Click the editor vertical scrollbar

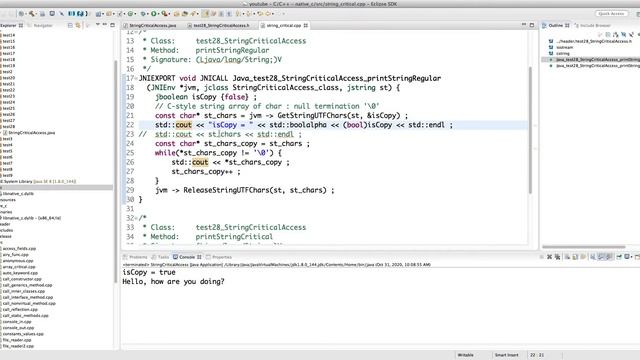click(x=530, y=131)
